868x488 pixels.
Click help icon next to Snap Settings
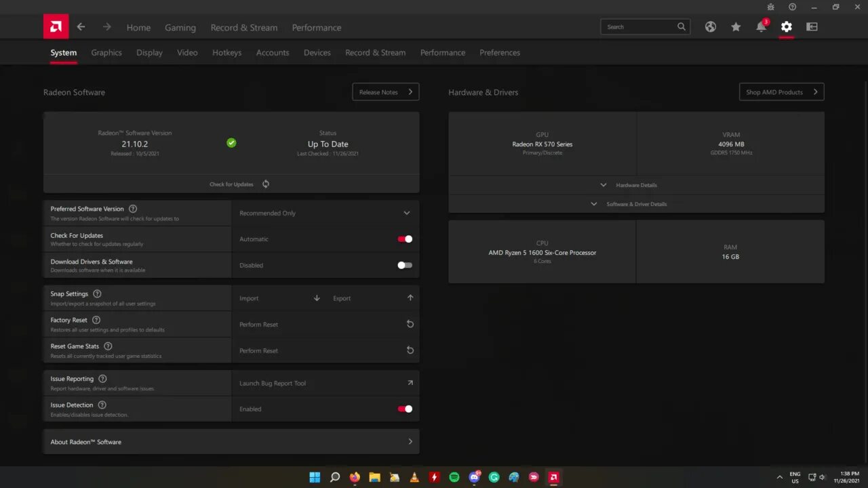pos(97,293)
